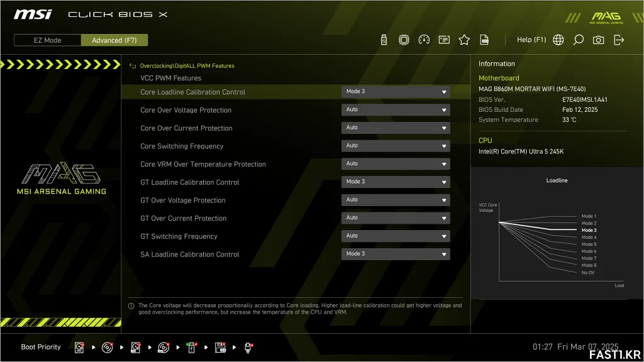Click the Boot Priority label
The image size is (644, 362).
tap(41, 347)
